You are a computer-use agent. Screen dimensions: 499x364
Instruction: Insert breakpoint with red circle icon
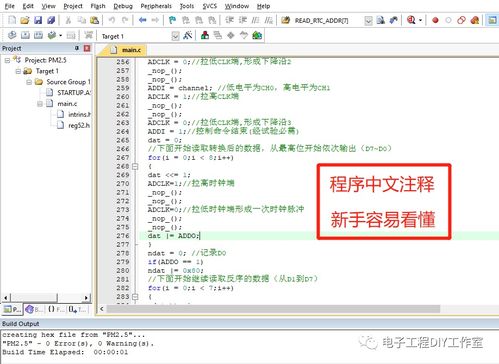point(435,20)
